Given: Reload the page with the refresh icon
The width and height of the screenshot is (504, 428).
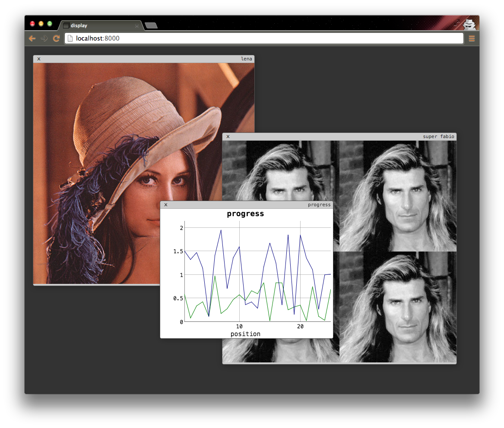Looking at the screenshot, I should click(x=56, y=38).
